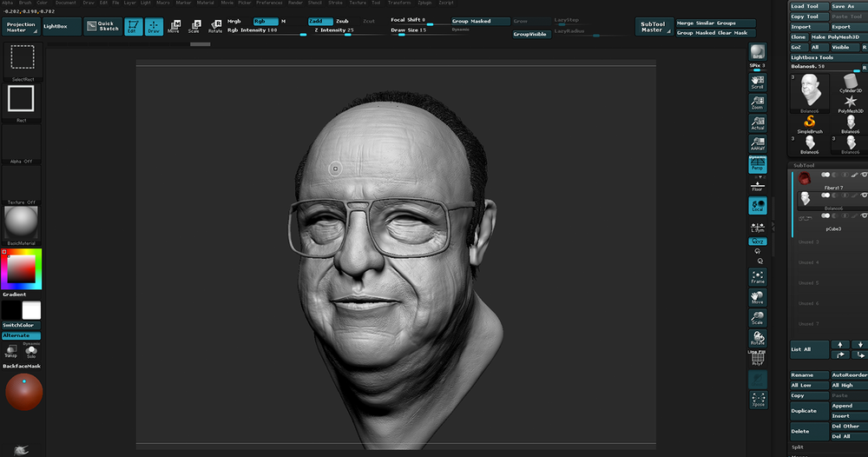Screen dimensions: 868x457
Task: Open the Brush menu
Action: click(x=25, y=3)
